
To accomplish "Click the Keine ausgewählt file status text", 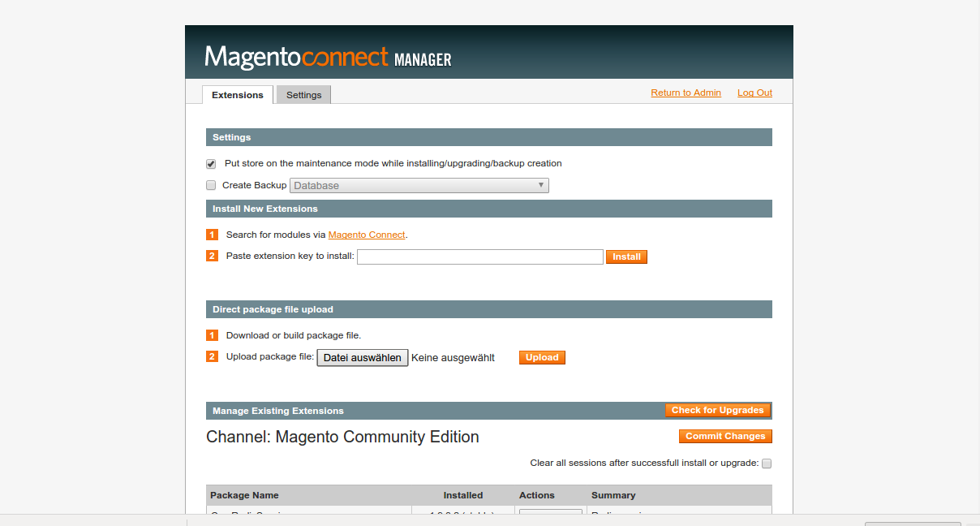I will pos(453,358).
